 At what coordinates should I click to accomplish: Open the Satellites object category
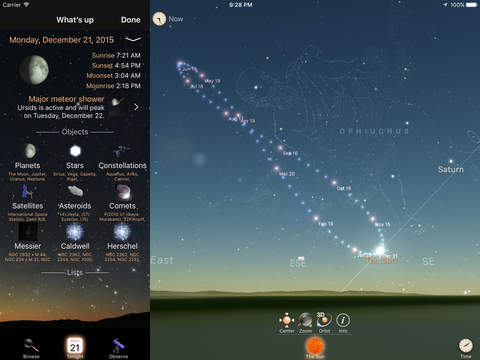click(x=28, y=203)
